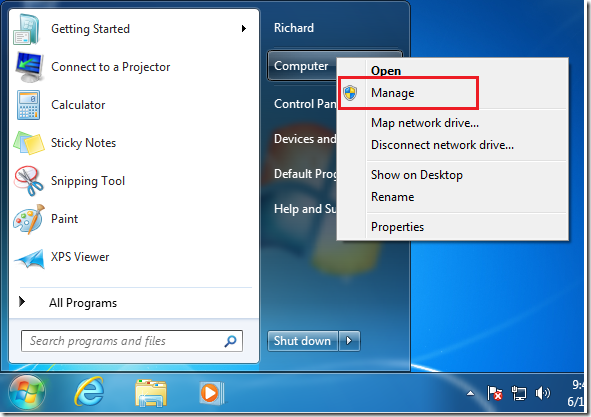Click the network tray icon
Screen dimensions: 591x417
pyautogui.click(x=519, y=394)
